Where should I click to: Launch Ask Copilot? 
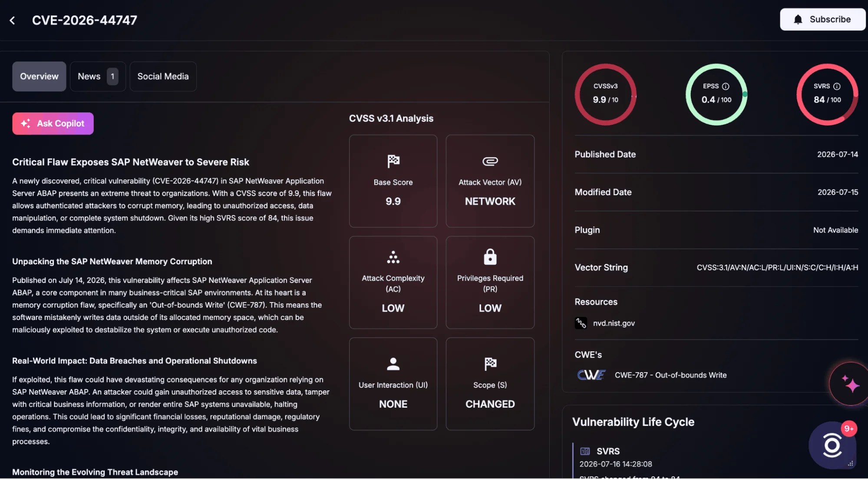[x=53, y=123]
